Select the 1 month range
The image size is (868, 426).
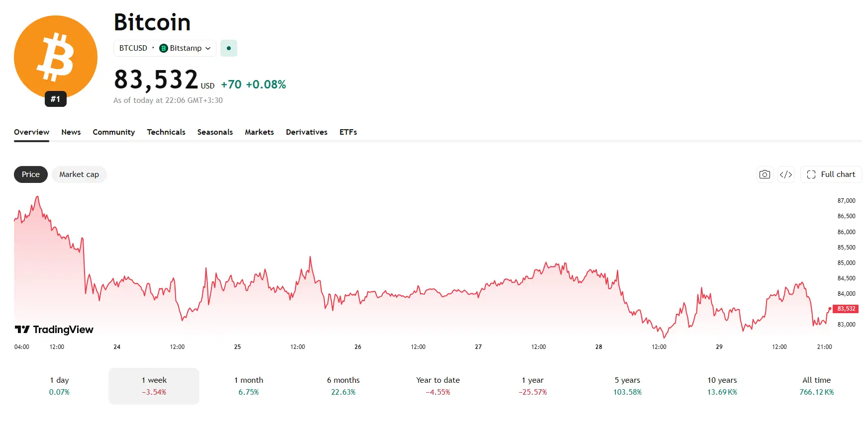coord(249,386)
